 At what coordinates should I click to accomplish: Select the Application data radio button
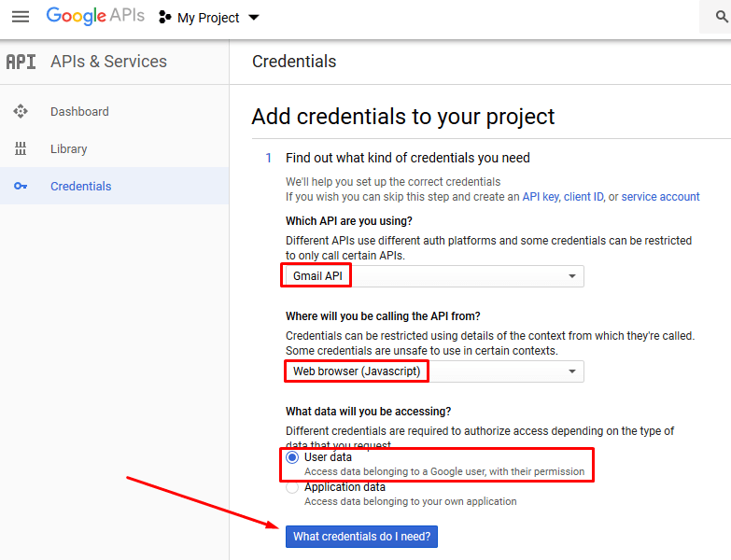292,487
